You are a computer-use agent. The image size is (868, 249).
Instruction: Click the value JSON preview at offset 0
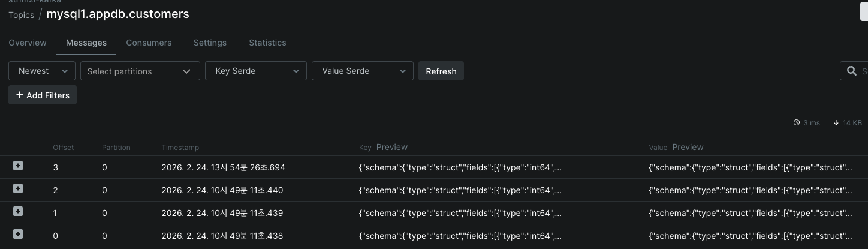click(750, 236)
